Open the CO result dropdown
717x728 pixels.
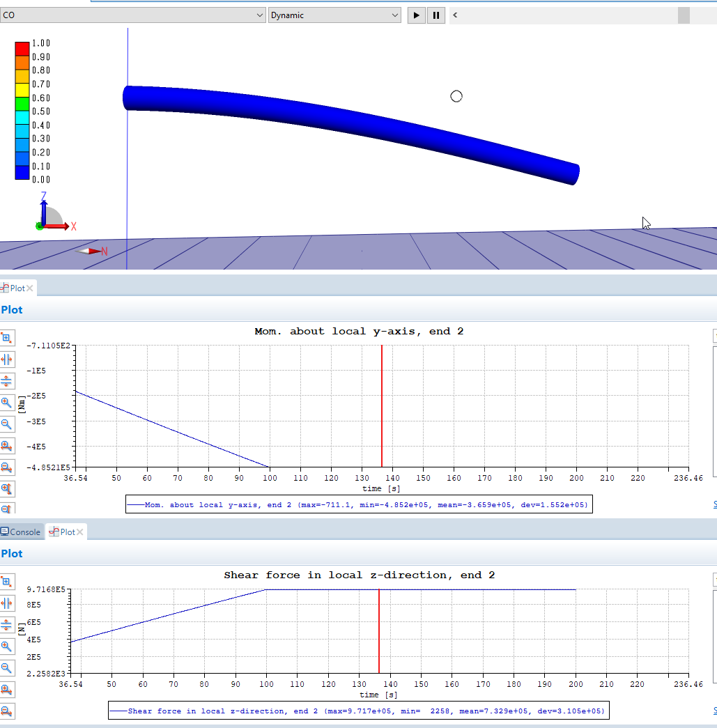[133, 15]
